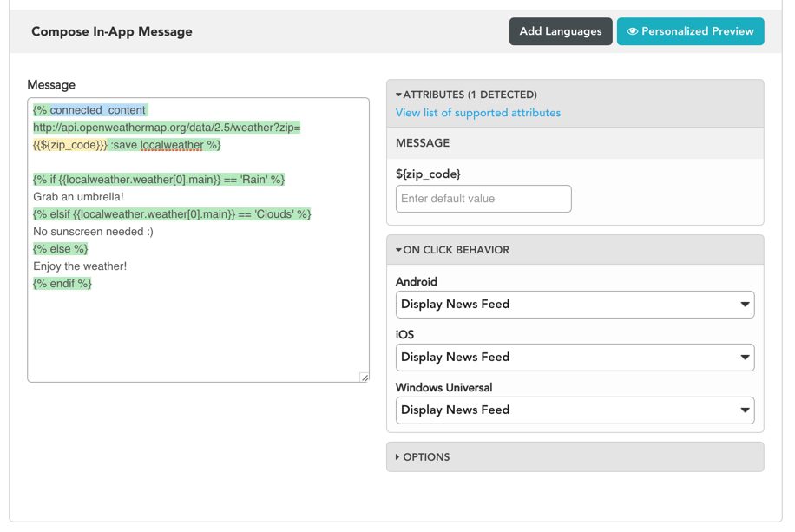The image size is (795, 532).
Task: Collapse the Attributes section triangle
Action: click(398, 95)
